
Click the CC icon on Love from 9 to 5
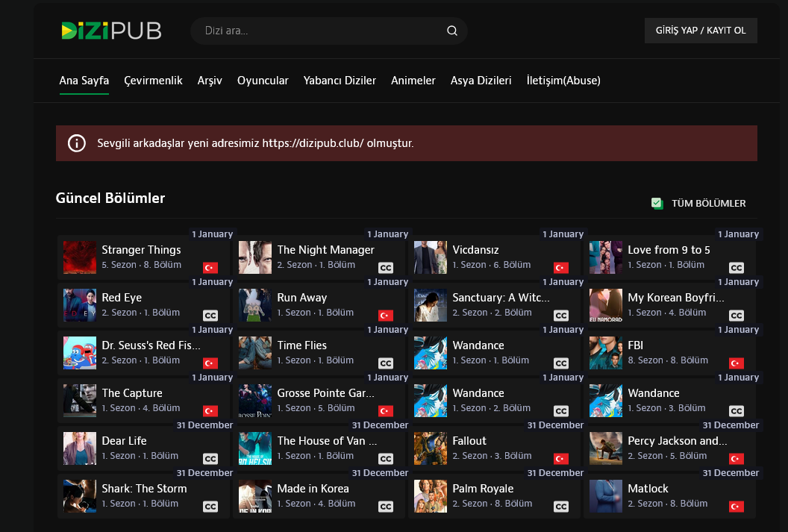click(x=737, y=268)
